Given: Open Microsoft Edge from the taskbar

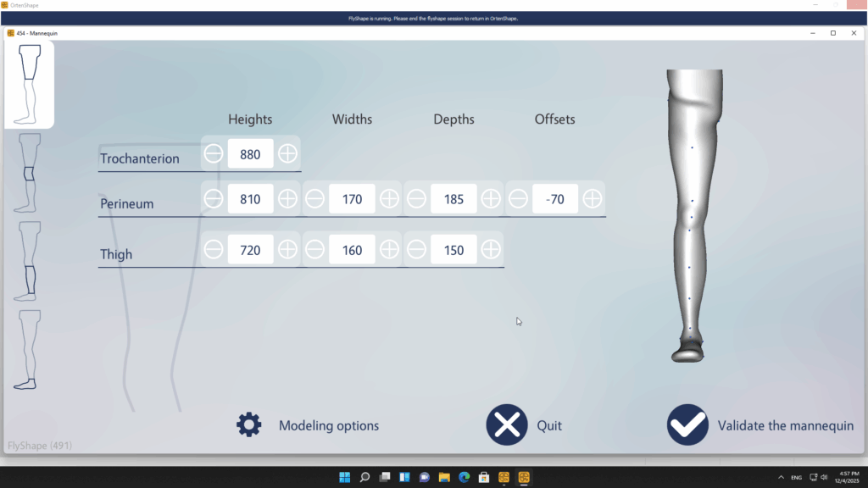Looking at the screenshot, I should [465, 477].
